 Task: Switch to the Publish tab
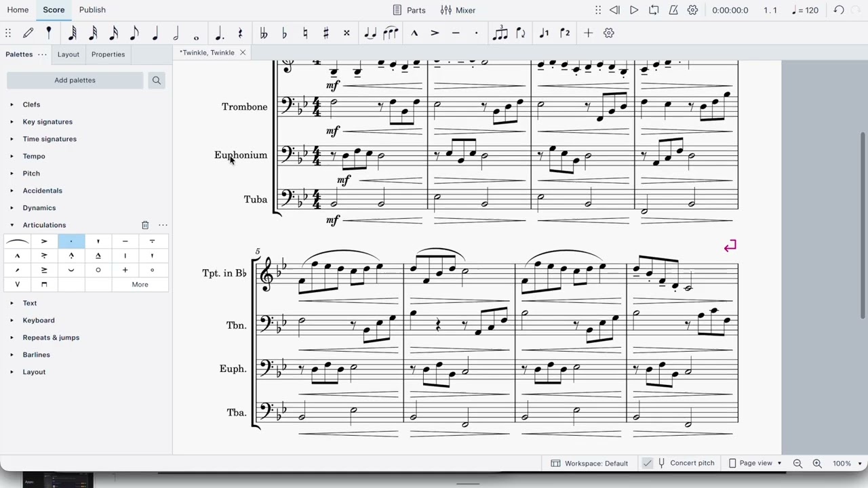(x=92, y=9)
